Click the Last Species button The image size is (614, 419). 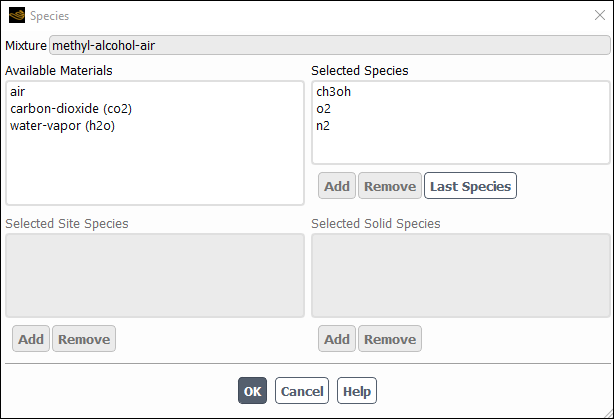tap(470, 186)
